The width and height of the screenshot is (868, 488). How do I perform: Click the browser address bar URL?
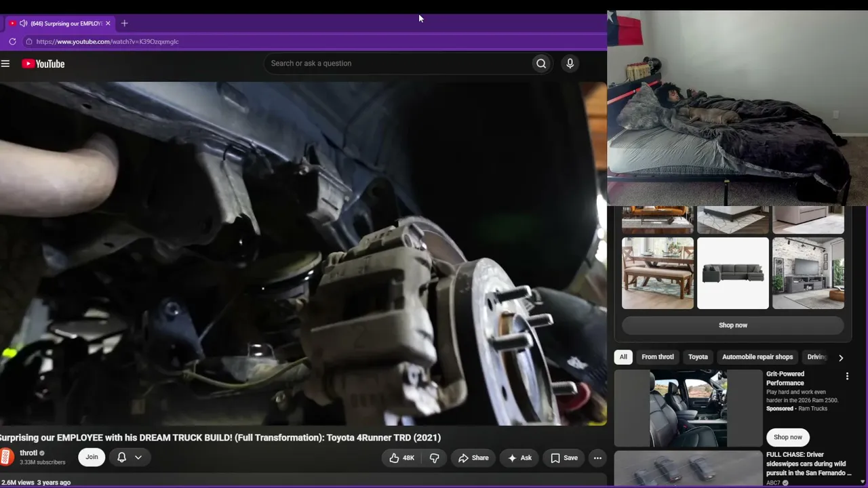pos(107,41)
